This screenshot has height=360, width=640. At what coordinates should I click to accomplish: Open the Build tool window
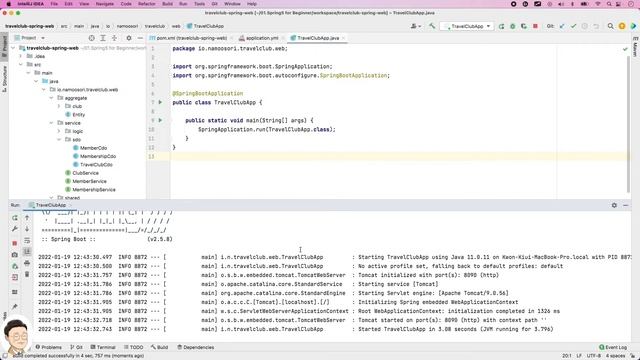tap(160, 347)
